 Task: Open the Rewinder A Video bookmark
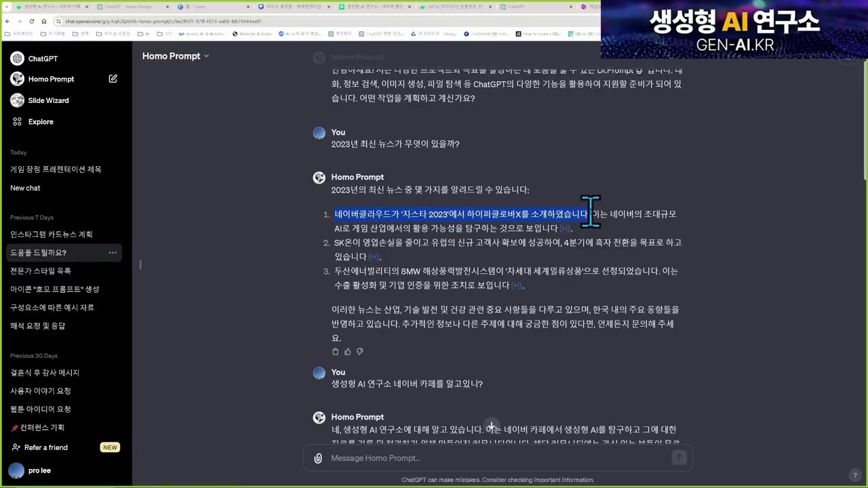click(252, 33)
